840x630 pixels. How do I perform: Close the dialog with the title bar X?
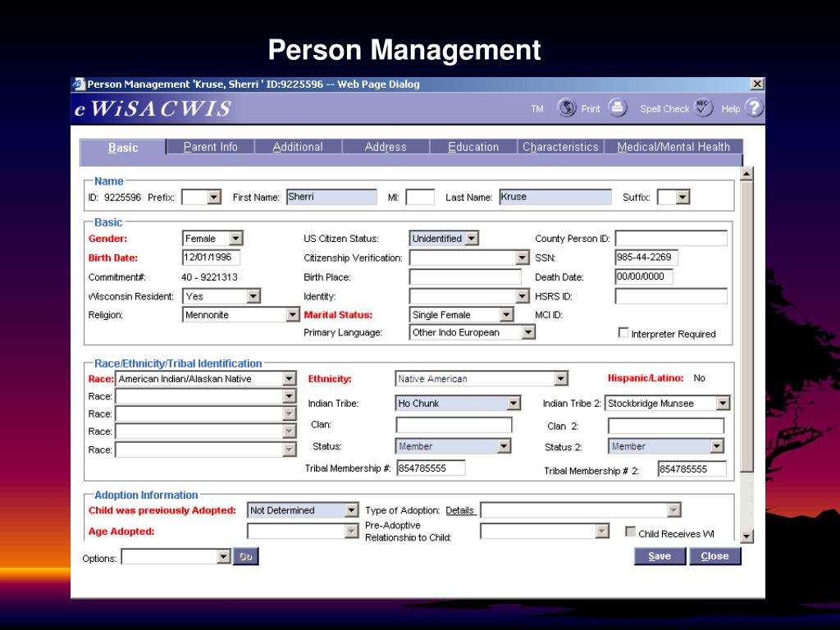[757, 84]
